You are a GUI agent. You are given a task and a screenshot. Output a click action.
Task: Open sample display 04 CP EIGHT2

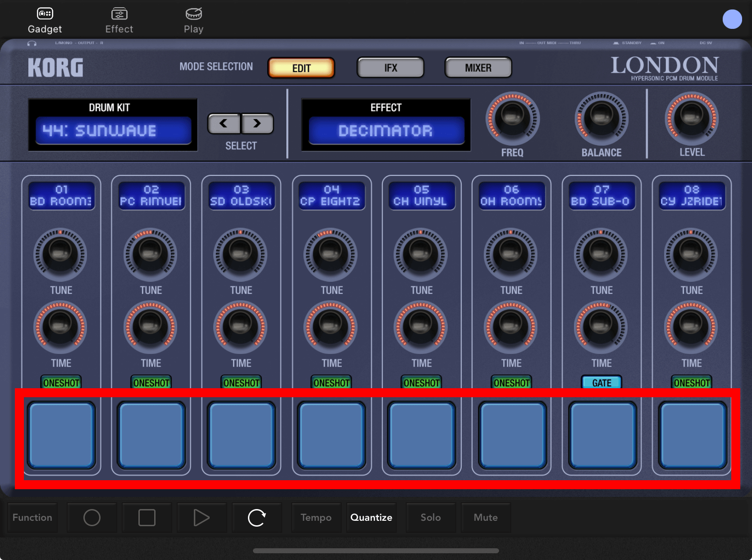(331, 196)
